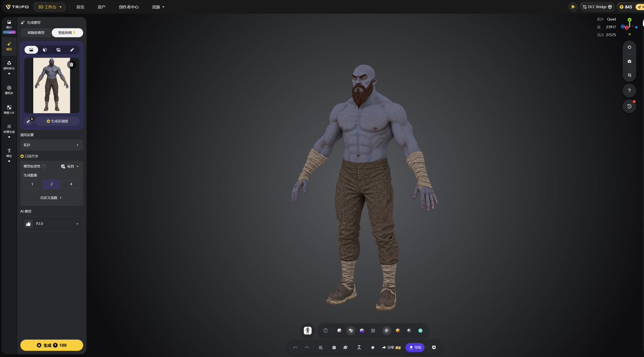
Task: Open help question mark button
Action: click(x=630, y=90)
